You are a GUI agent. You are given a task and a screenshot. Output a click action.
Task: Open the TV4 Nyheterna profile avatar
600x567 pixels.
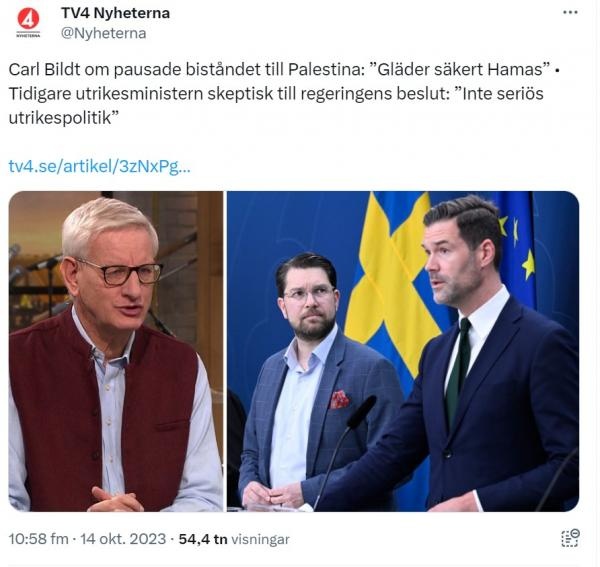coord(28,23)
